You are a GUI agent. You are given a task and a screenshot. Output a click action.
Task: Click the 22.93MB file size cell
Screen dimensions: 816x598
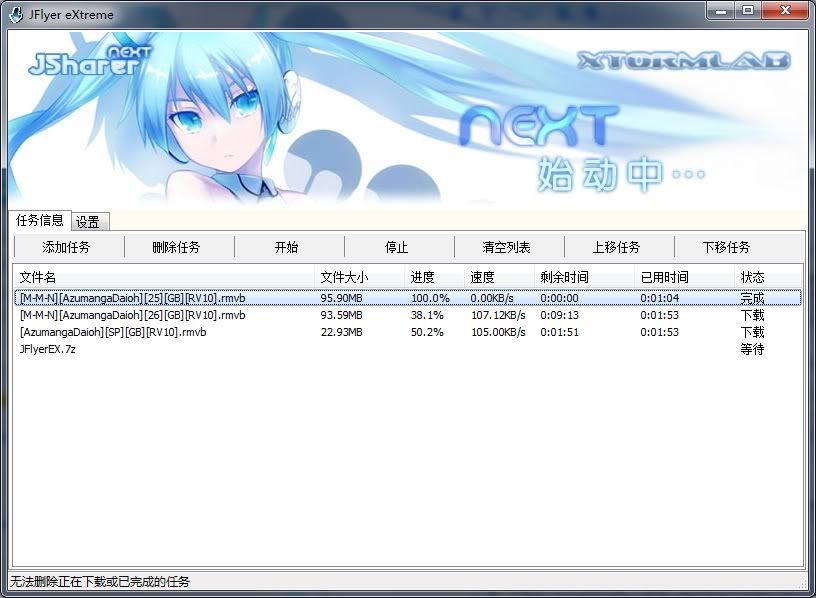pos(341,332)
